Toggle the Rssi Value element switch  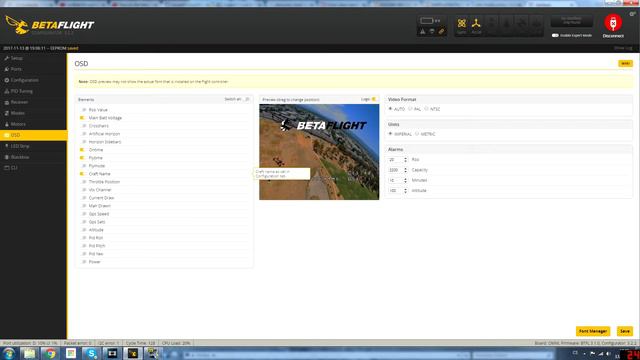[x=83, y=110]
